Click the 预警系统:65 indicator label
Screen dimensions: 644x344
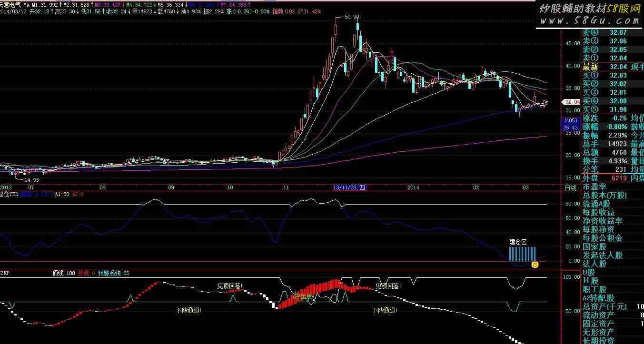click(113, 274)
